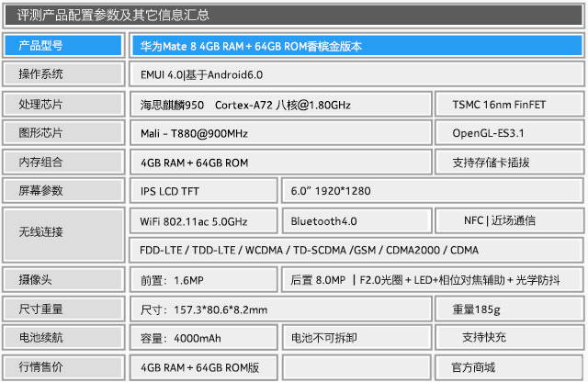
Task: Click Mali - T880@900MHz cell
Action: click(280, 133)
